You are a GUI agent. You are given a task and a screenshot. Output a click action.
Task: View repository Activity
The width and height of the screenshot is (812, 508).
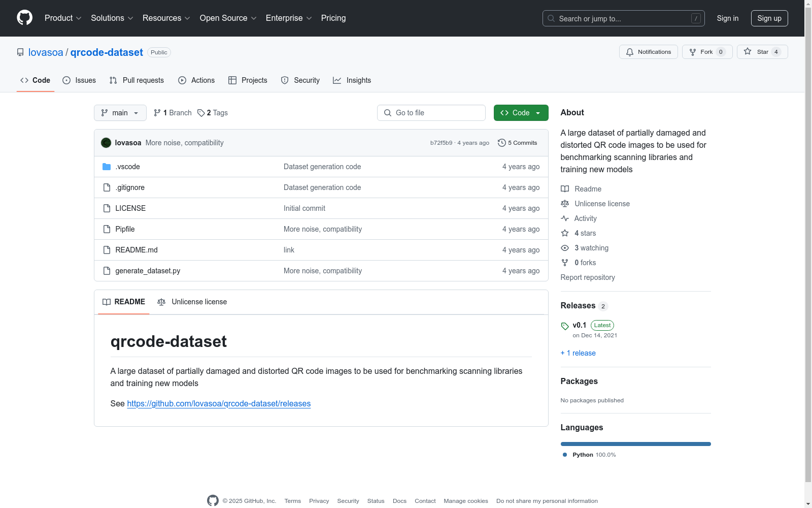(579, 218)
